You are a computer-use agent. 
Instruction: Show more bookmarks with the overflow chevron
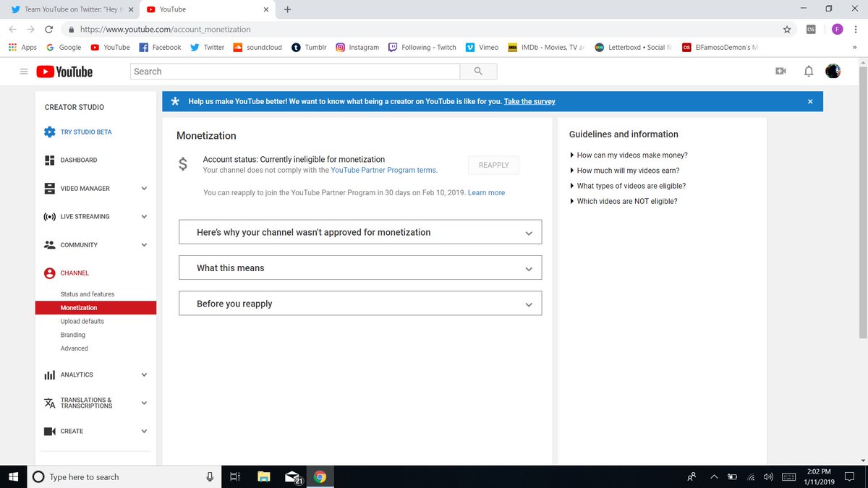[855, 47]
